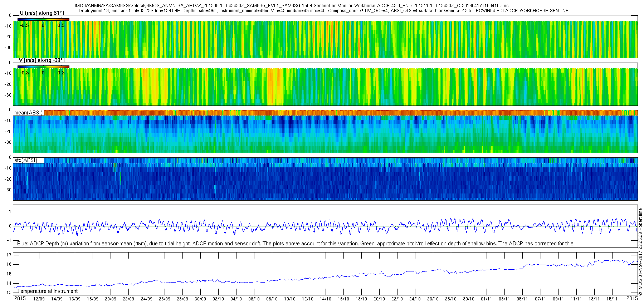The width and height of the screenshot is (644, 304).
Task: Click the '06/10' date tick label
Action: (254, 299)
